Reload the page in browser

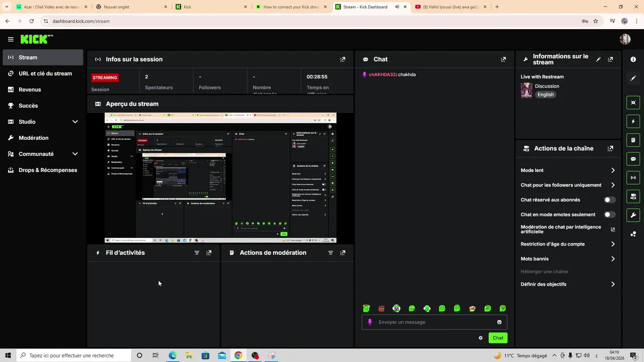point(31,21)
